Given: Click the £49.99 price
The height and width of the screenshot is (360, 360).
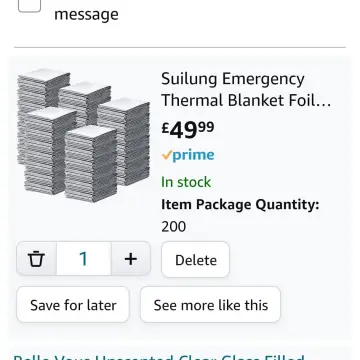Looking at the screenshot, I should click(x=188, y=130).
